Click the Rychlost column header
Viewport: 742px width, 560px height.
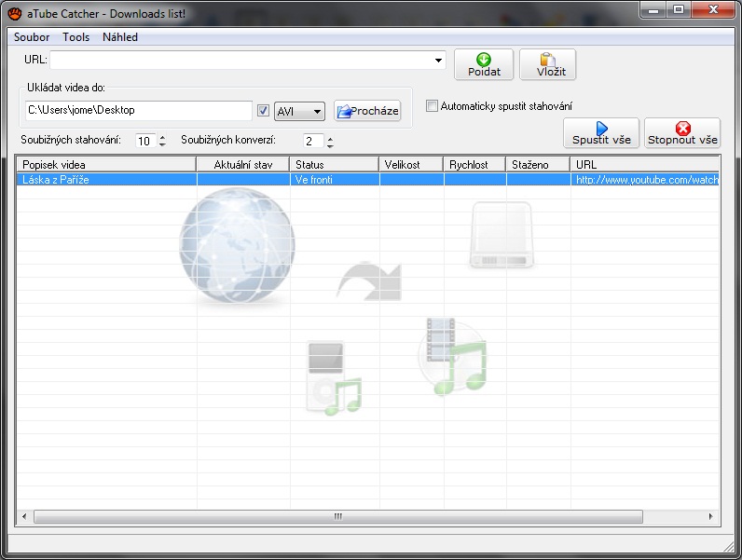coord(474,164)
